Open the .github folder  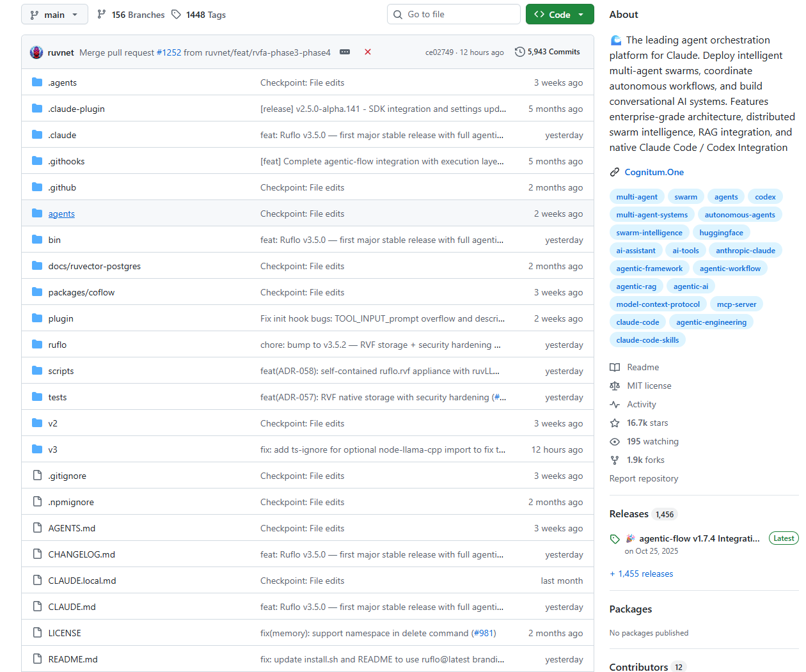pos(62,187)
